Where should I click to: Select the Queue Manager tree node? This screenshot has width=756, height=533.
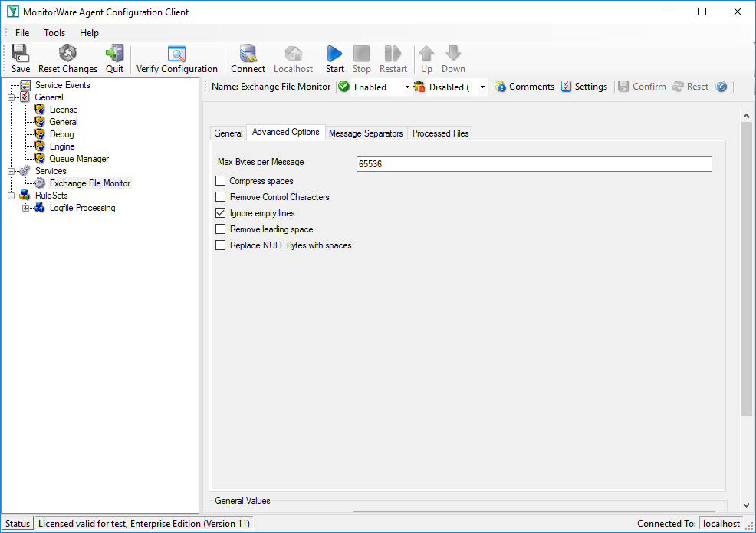coord(79,159)
